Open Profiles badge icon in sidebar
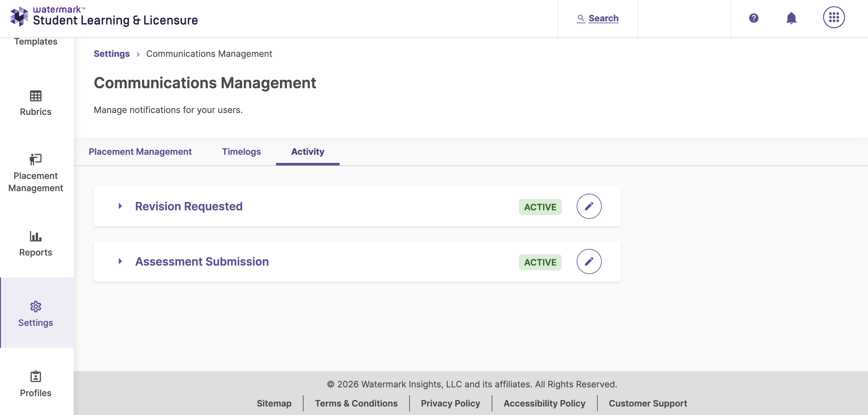The image size is (868, 415). [35, 376]
